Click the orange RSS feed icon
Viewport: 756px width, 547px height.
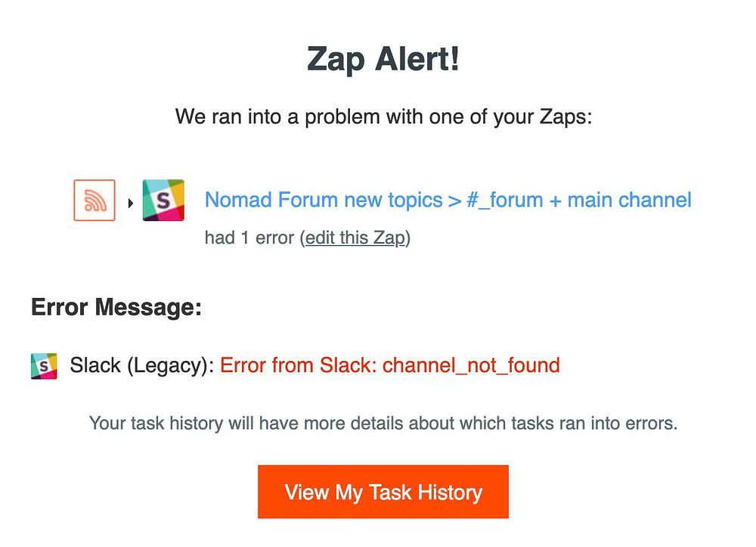(x=94, y=200)
